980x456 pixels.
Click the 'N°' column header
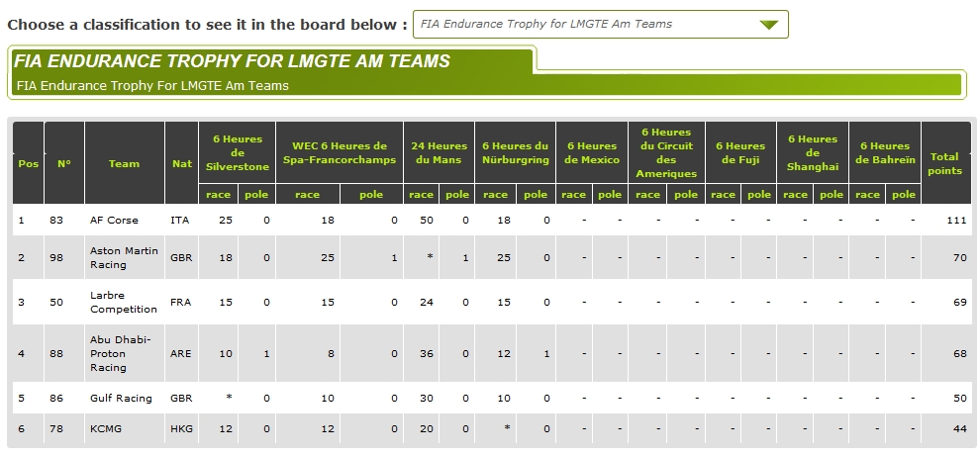coord(63,163)
